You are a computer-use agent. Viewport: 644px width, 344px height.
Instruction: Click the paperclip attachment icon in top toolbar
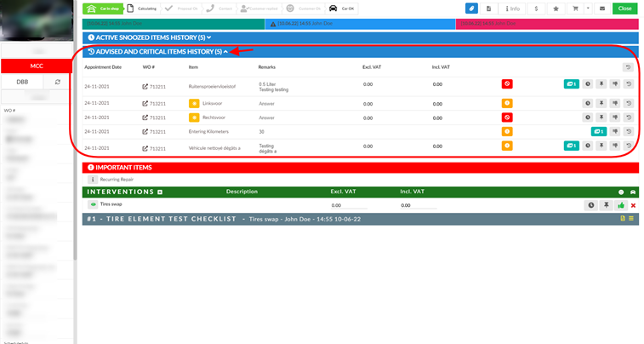point(471,9)
